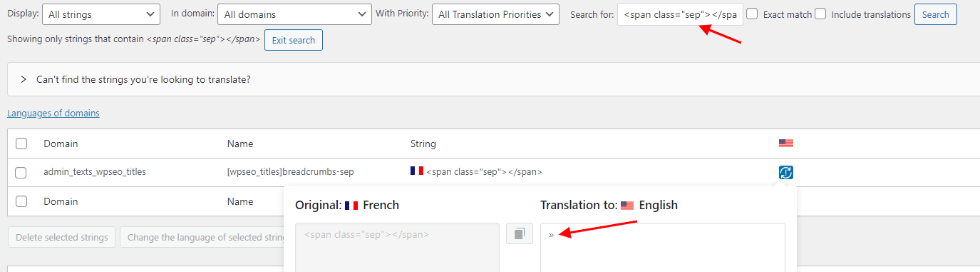Click the translation refresh icon in the string row
The image size is (980, 272).
coord(786,172)
